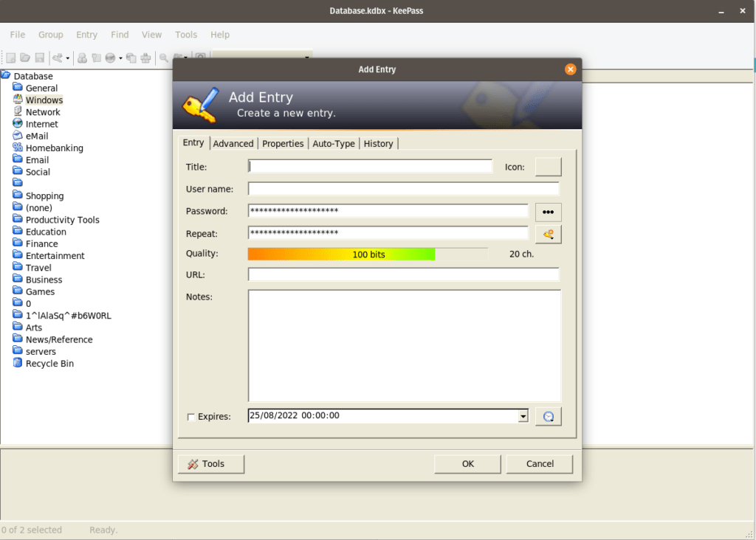Click the OK button
The image size is (756, 540).
(x=467, y=464)
